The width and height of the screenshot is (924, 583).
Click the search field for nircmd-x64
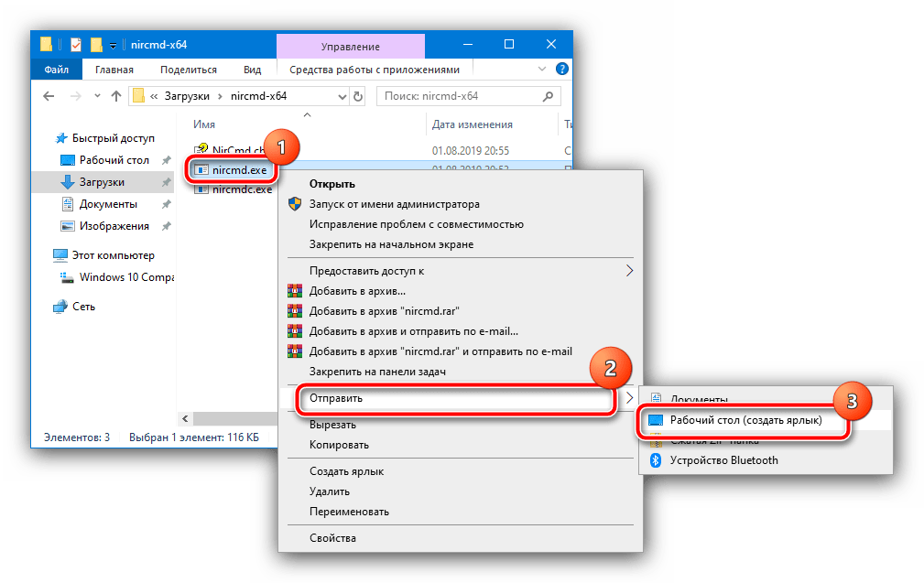(x=458, y=95)
